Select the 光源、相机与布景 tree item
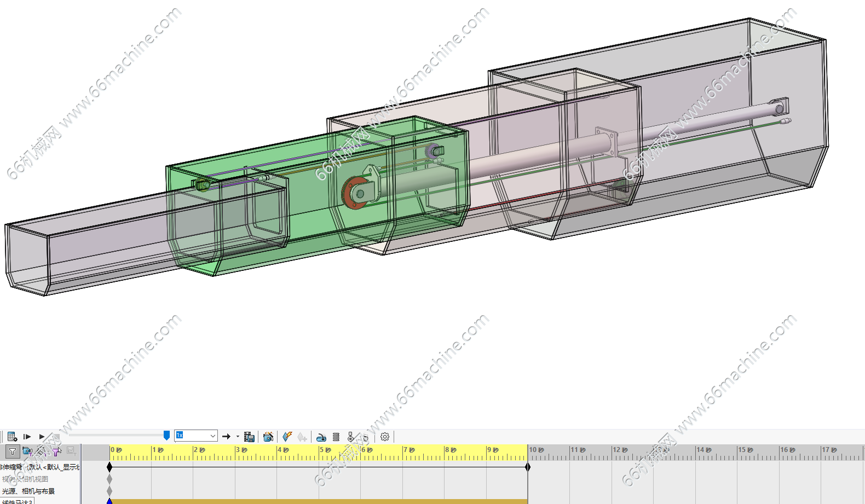This screenshot has height=504, width=865. coord(28,491)
